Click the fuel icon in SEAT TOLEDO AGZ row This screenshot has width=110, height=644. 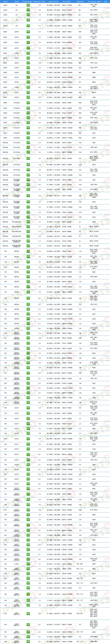[x=28, y=133]
